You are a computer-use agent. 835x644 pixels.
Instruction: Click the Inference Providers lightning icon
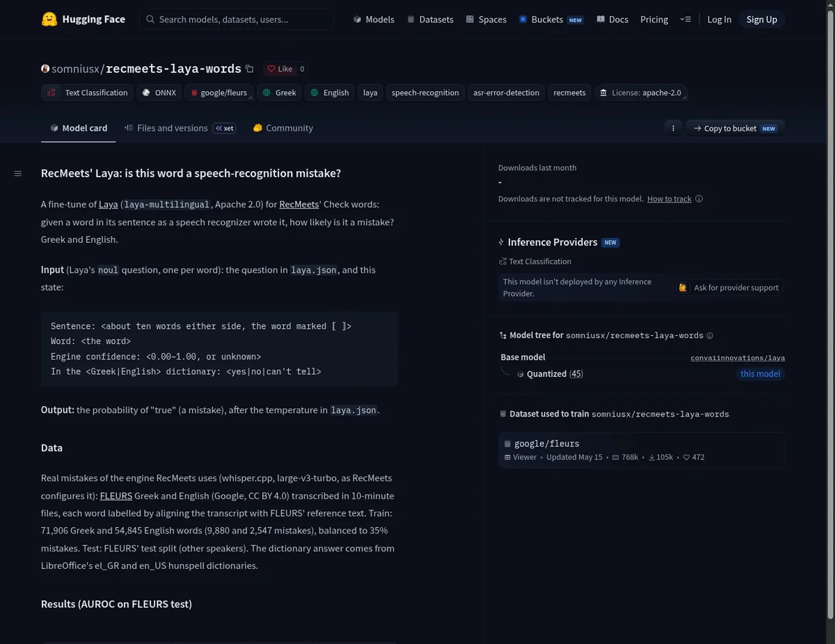point(502,242)
